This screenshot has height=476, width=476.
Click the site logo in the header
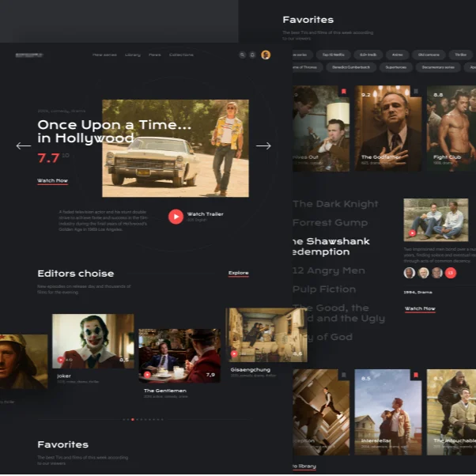click(x=29, y=55)
